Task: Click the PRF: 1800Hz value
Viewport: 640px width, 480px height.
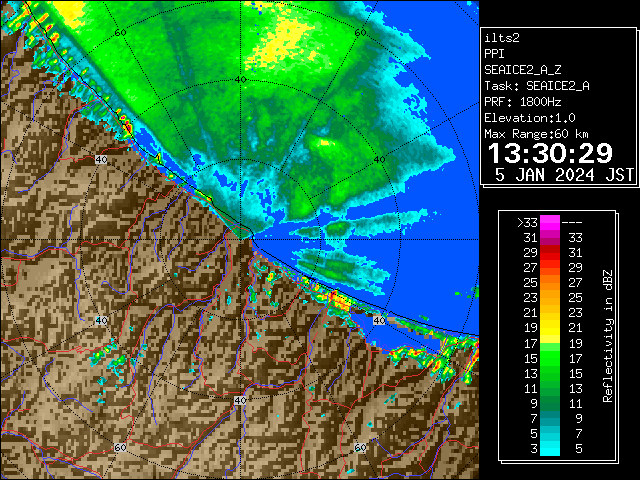Action: click(x=522, y=102)
